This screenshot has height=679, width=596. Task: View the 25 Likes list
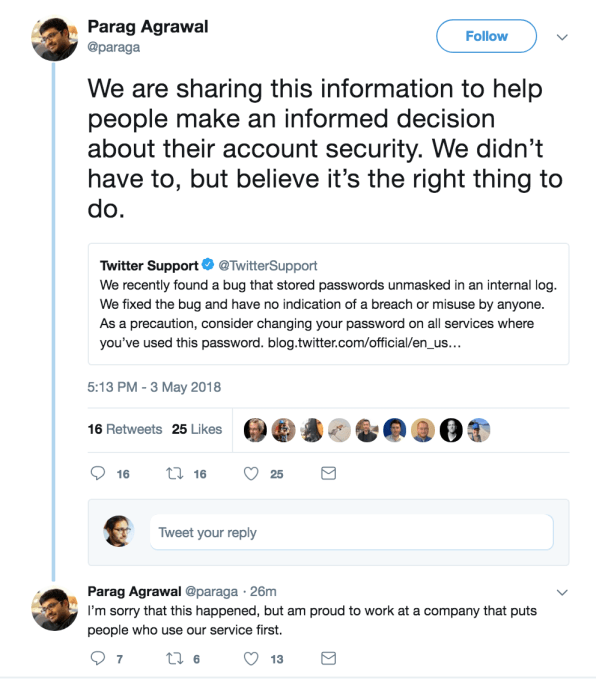(197, 429)
